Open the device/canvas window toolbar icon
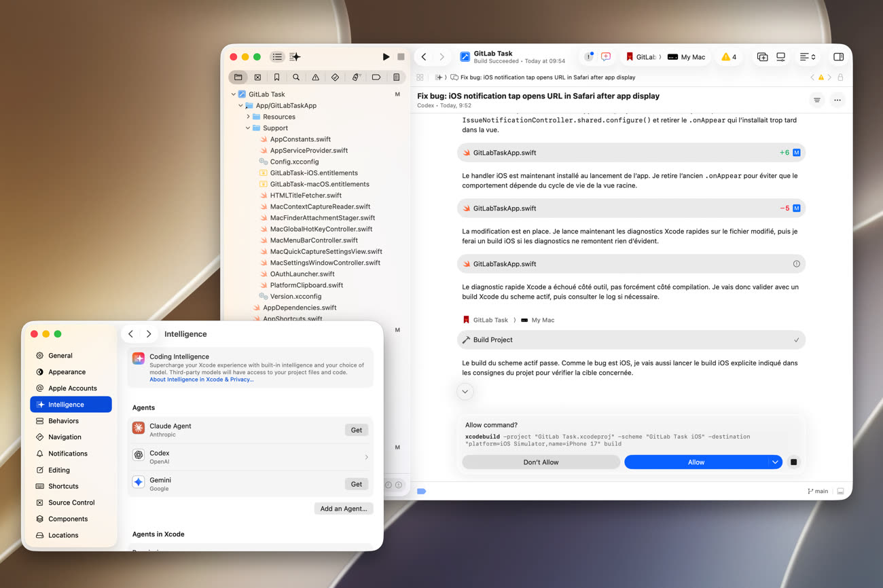Viewport: 883px width, 588px height. (x=781, y=57)
